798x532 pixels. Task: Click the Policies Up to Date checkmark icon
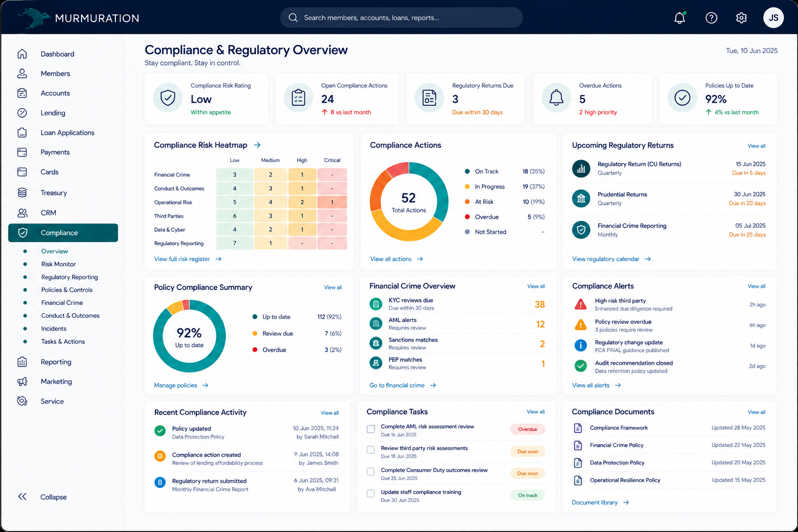[x=682, y=98]
